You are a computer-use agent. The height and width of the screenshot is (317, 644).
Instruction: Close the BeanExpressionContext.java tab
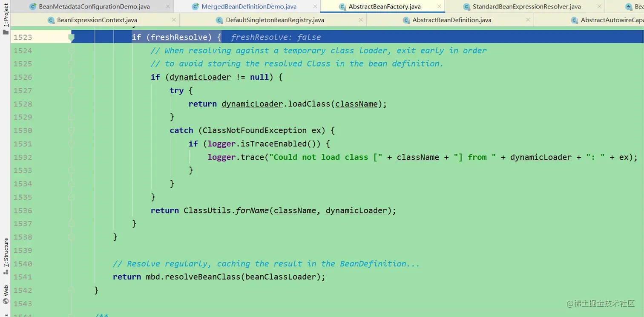click(x=174, y=20)
